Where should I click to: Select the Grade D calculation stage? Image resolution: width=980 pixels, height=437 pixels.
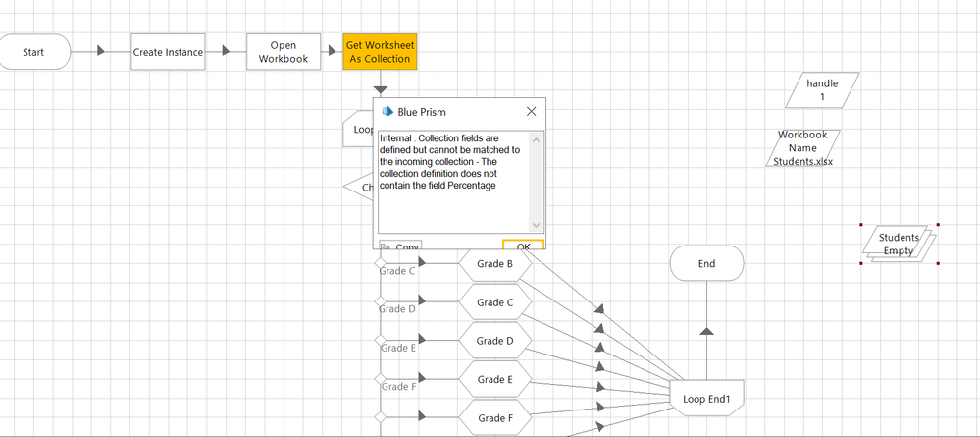click(495, 341)
